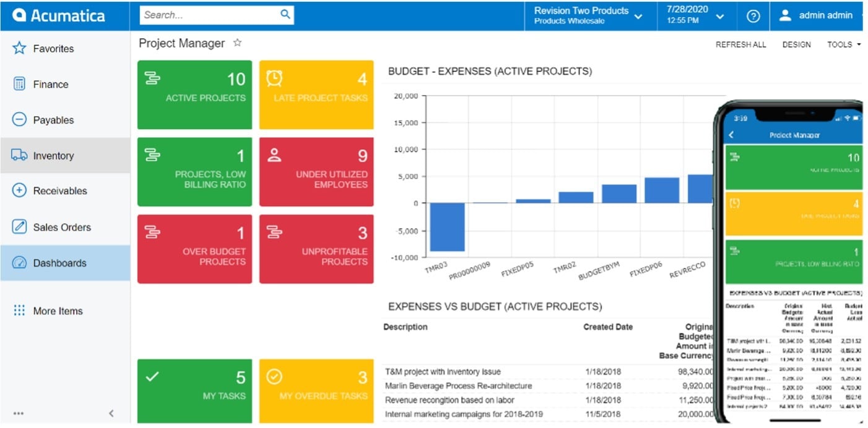Open Favorites in the sidebar
868x428 pixels.
click(65, 48)
